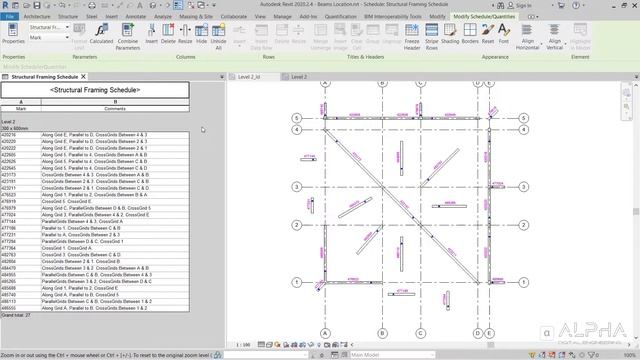Open the Sign In dropdown

tap(553, 5)
